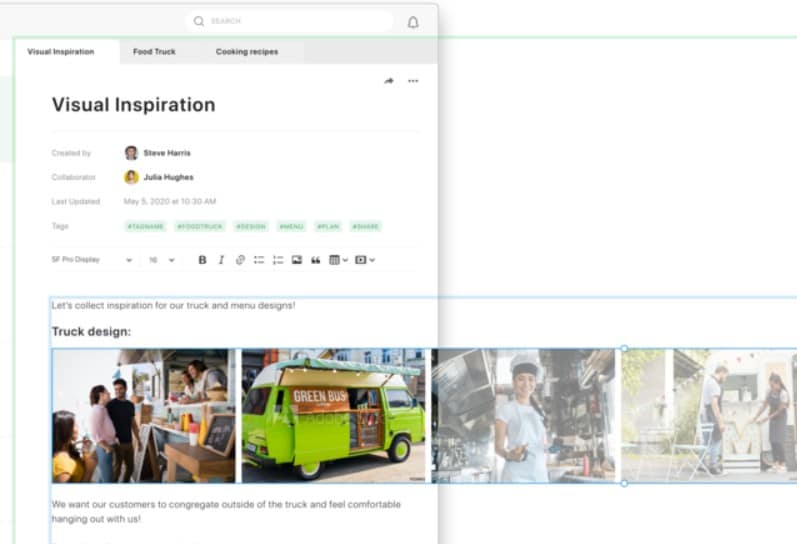Open the font size 16 dropdown
797x544 pixels.
[162, 260]
